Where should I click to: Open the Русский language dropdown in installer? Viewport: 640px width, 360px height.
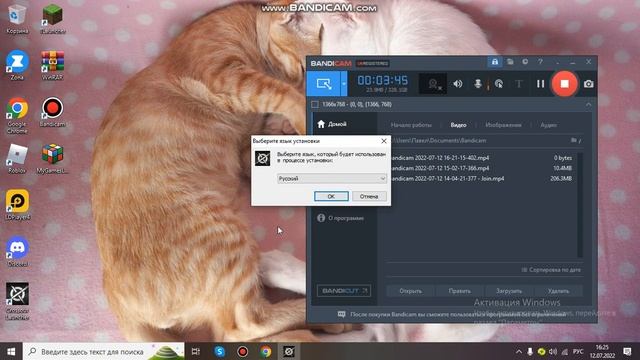(x=331, y=178)
